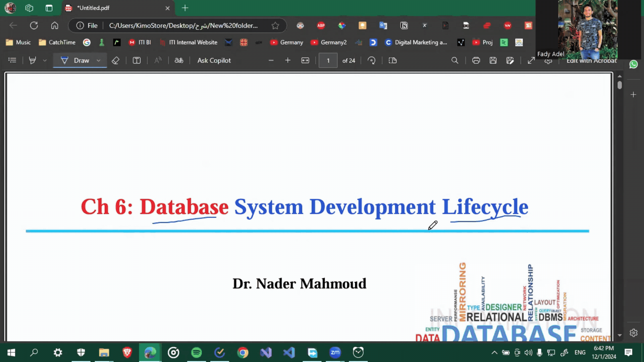Click the Fit to width icon
The image size is (644, 362).
305,60
